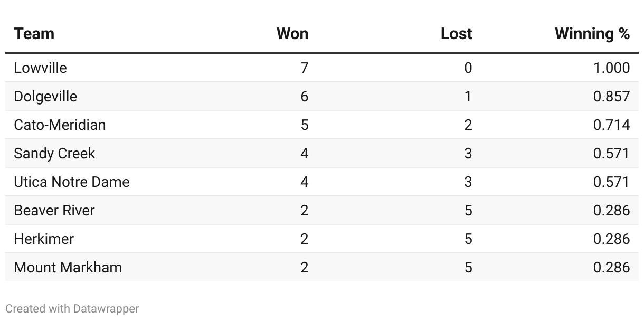Open the Created with Datawrapper link
The image size is (644, 321).
click(x=72, y=308)
